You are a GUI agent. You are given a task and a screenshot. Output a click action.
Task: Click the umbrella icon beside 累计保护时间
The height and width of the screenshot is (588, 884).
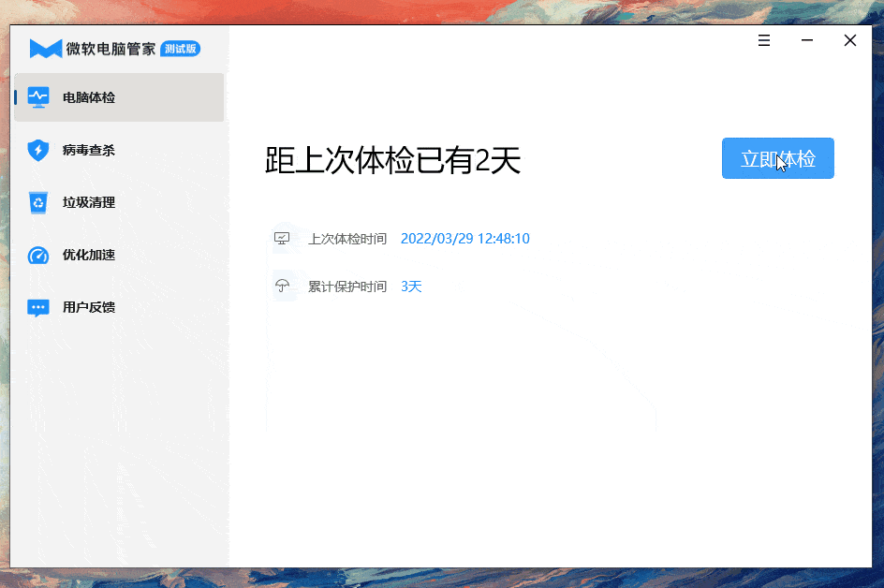282,287
